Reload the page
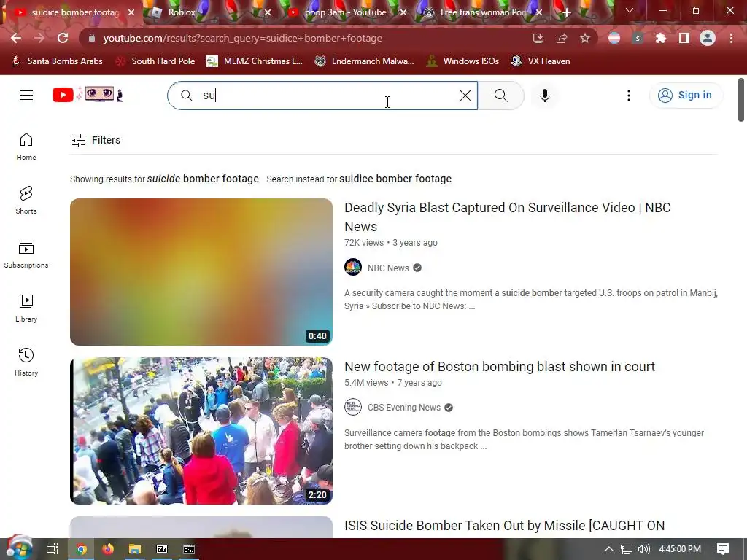This screenshot has width=747, height=560. click(63, 38)
